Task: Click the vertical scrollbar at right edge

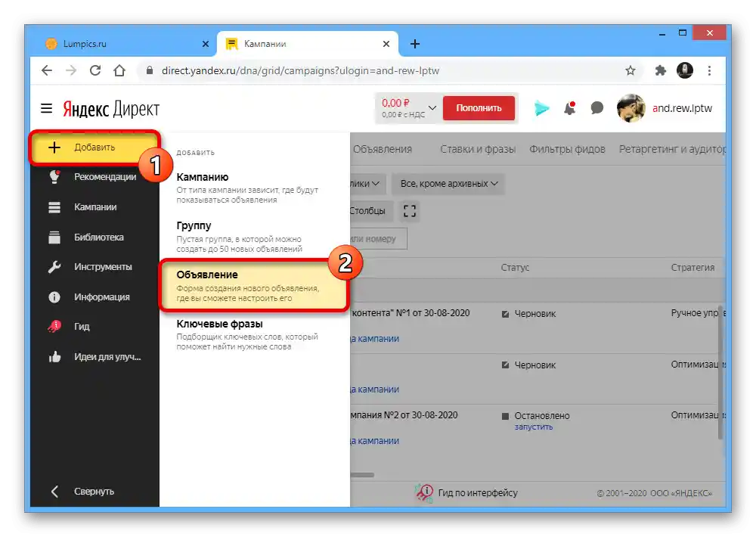Action: click(x=720, y=371)
